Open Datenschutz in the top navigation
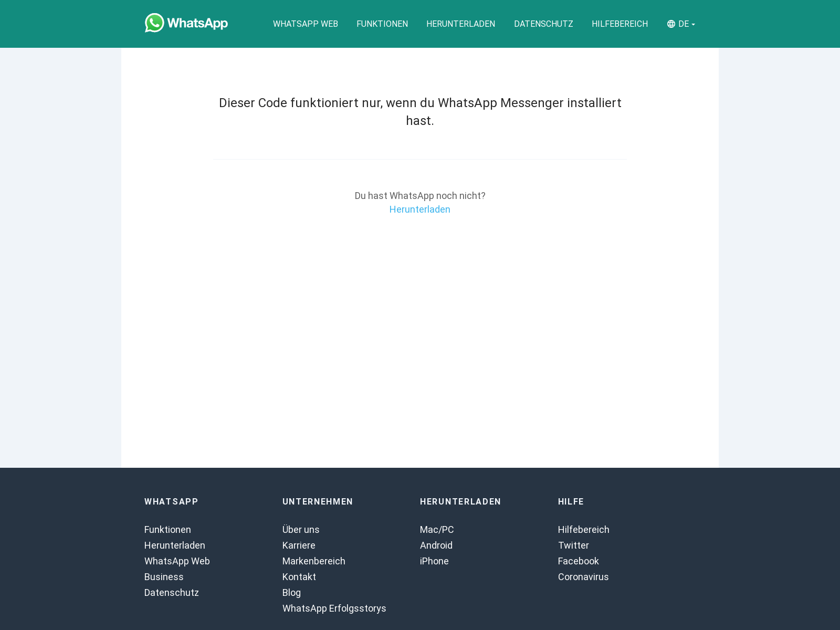The width and height of the screenshot is (840, 630). [x=543, y=24]
